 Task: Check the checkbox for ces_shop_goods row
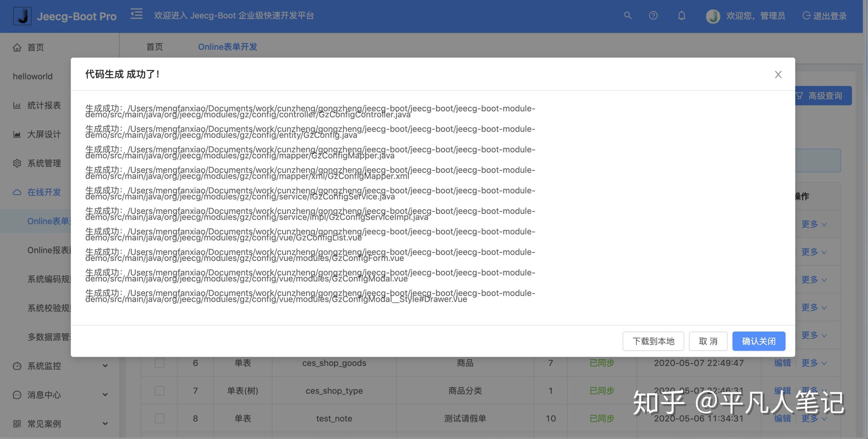[159, 363]
